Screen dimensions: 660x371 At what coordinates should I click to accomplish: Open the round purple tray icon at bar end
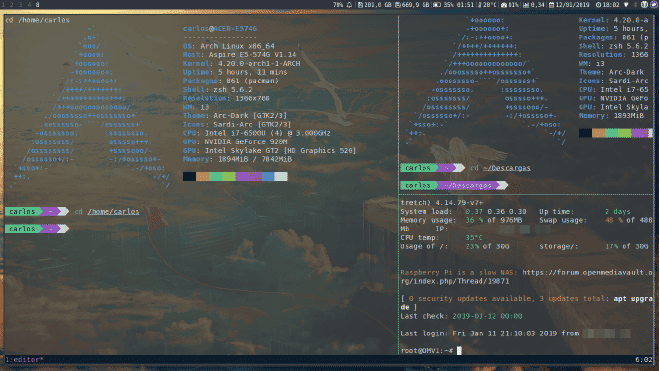coord(654,5)
